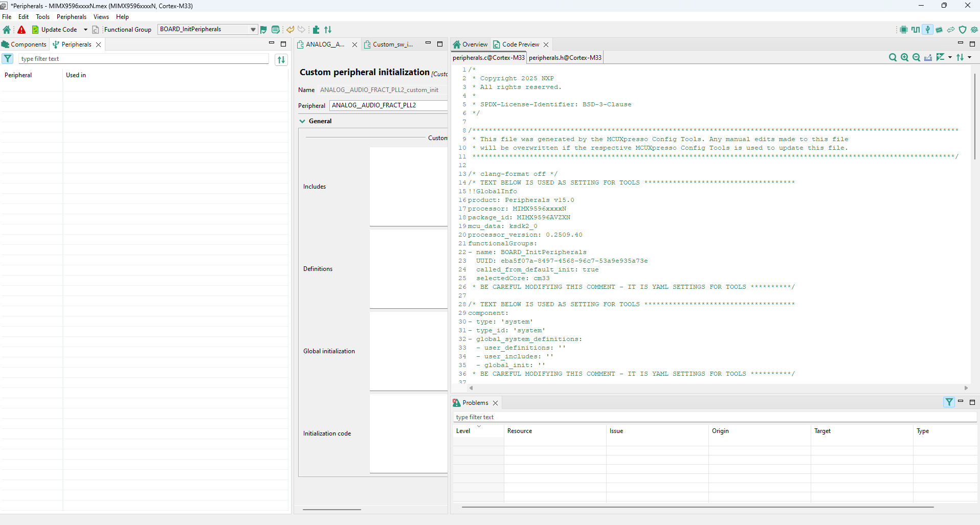The width and height of the screenshot is (980, 525).
Task: Toggle the Peripherals view filter button
Action: (x=8, y=59)
